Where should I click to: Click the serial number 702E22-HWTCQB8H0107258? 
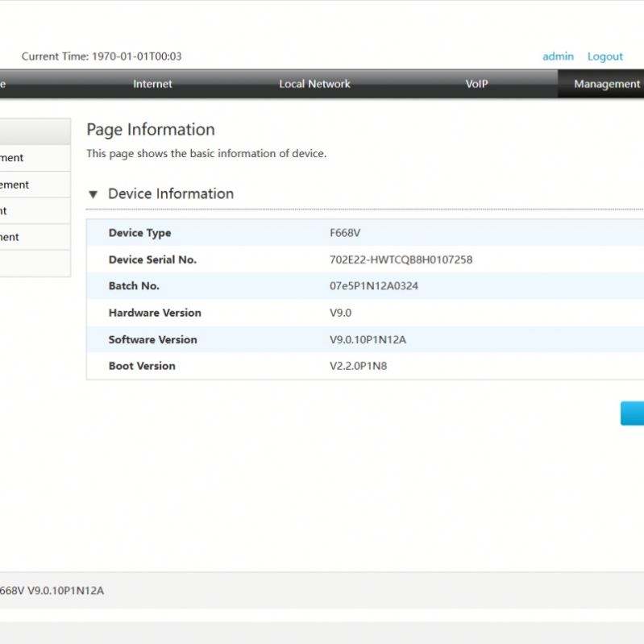click(401, 260)
